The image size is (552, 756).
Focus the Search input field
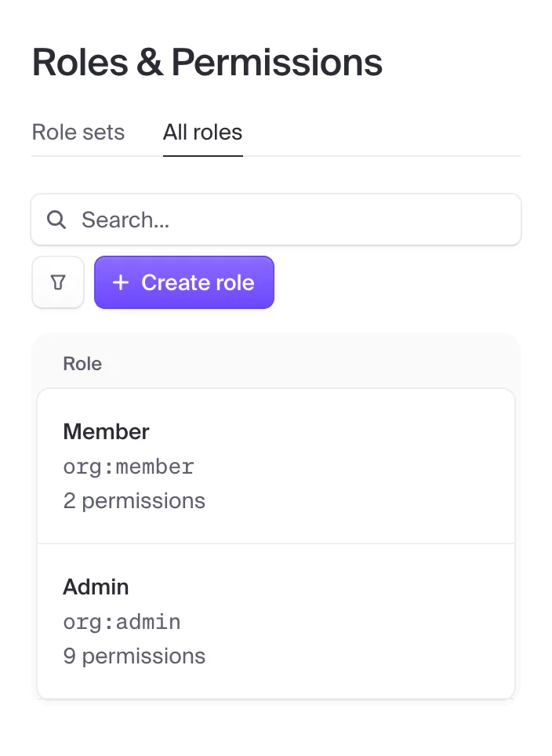(276, 220)
